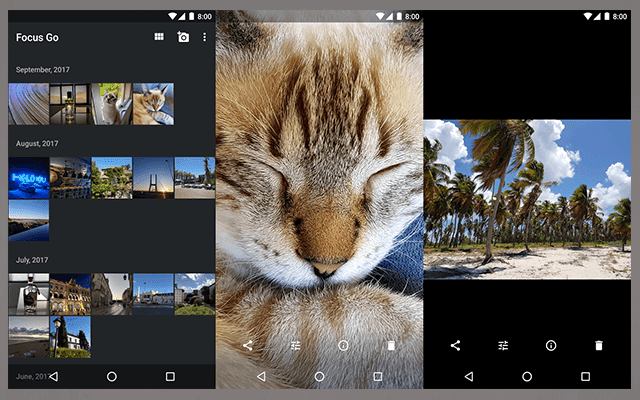Open the three-dot overflow menu in Focus Go
Screen dimensions: 640x400
pyautogui.click(x=205, y=37)
